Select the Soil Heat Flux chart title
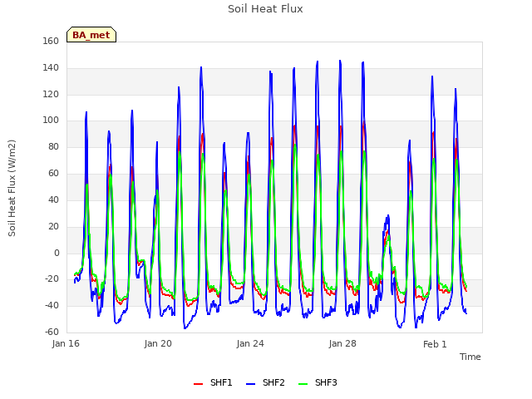532x399 pixels. 265,9
